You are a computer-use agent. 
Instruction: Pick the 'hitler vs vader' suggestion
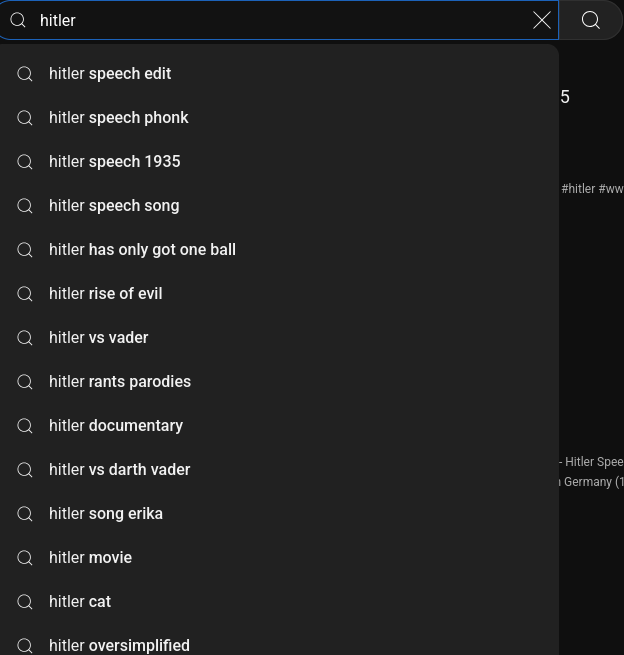(279, 338)
